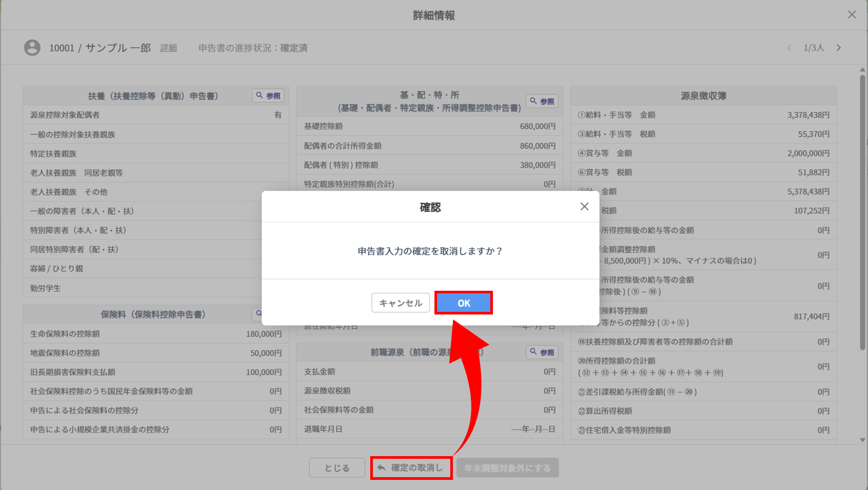Click the キャンセル button
The height and width of the screenshot is (490, 868).
400,303
